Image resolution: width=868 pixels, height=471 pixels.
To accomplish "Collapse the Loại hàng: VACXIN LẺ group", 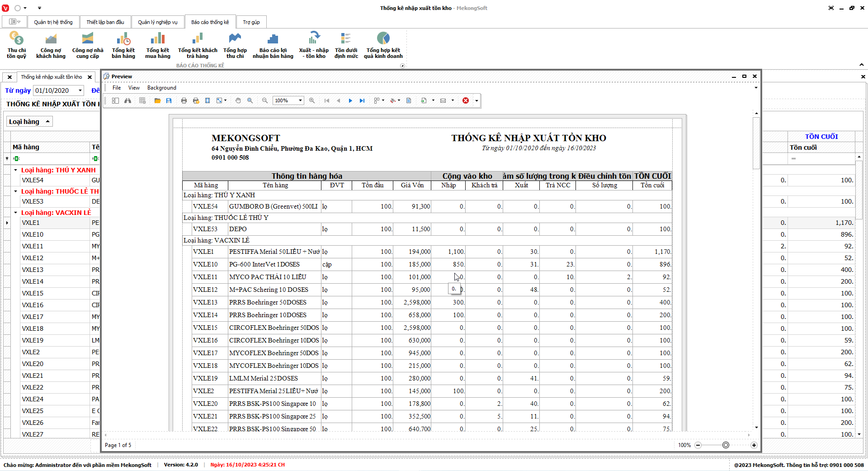I will pos(15,213).
